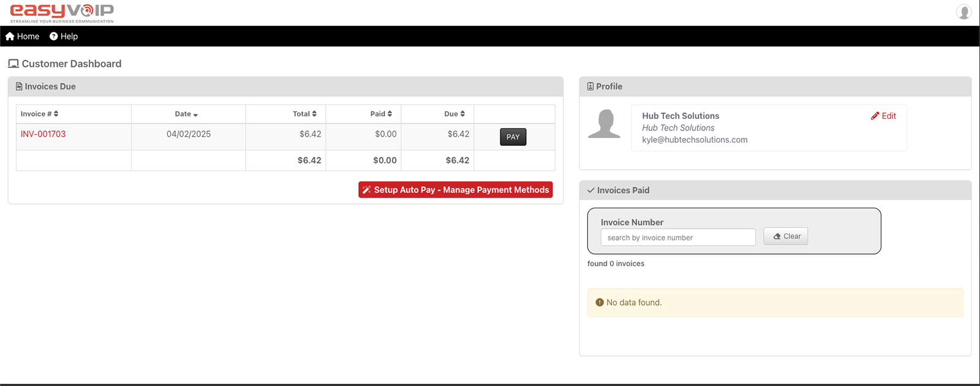Sort invoices by Total column
Viewport: 980px width, 386px height.
[304, 114]
